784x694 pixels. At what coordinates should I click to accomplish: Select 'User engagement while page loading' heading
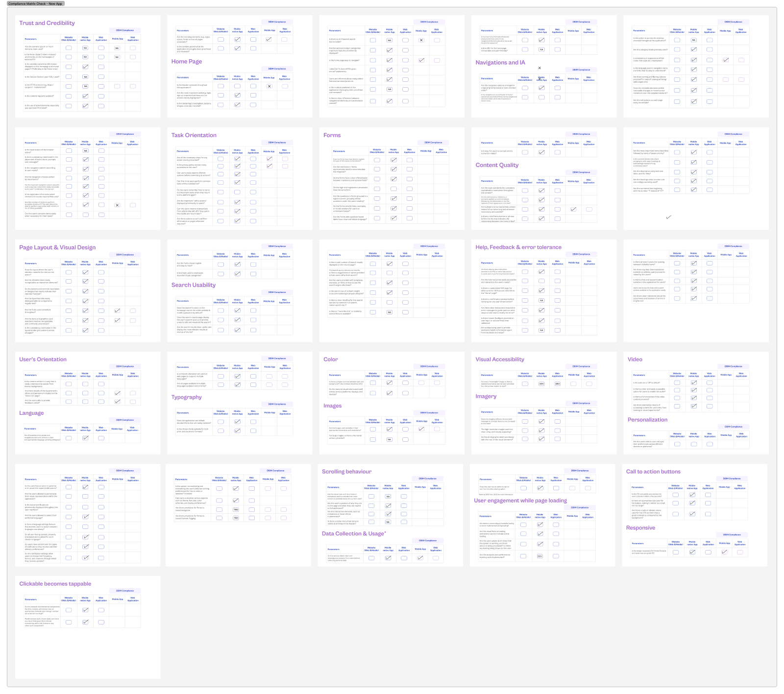click(520, 501)
